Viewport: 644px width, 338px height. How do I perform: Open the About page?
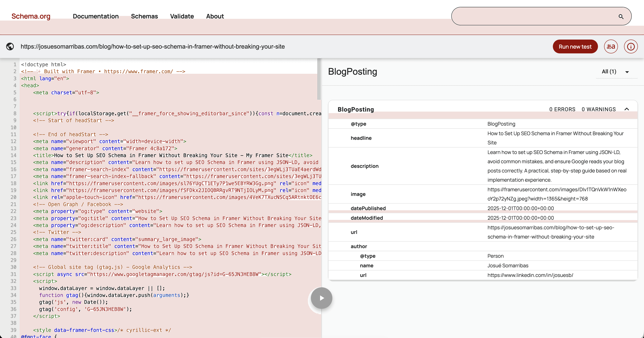tap(215, 16)
